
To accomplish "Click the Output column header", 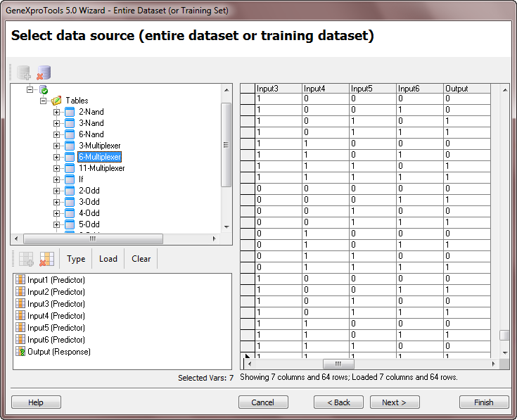I will [457, 89].
